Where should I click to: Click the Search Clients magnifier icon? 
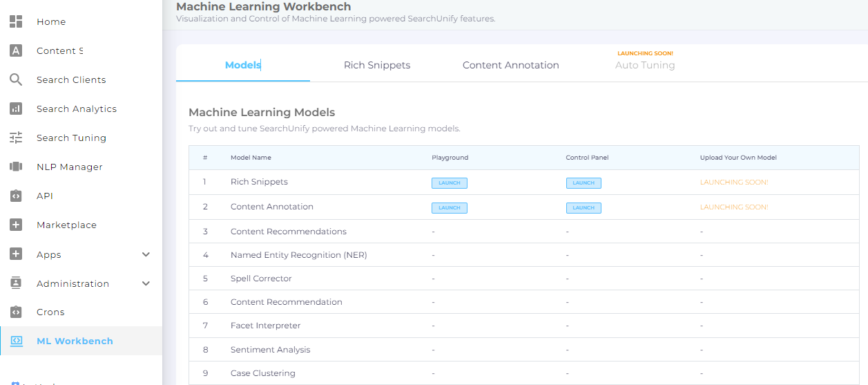[16, 79]
